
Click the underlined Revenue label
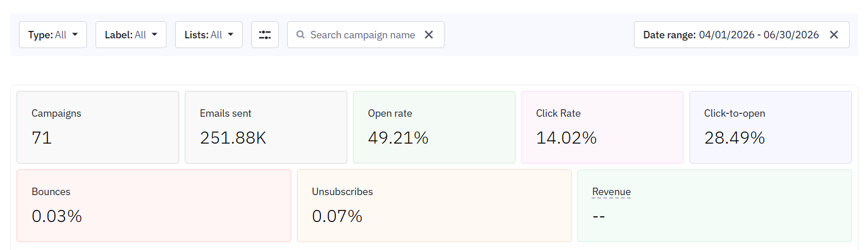pyautogui.click(x=612, y=192)
